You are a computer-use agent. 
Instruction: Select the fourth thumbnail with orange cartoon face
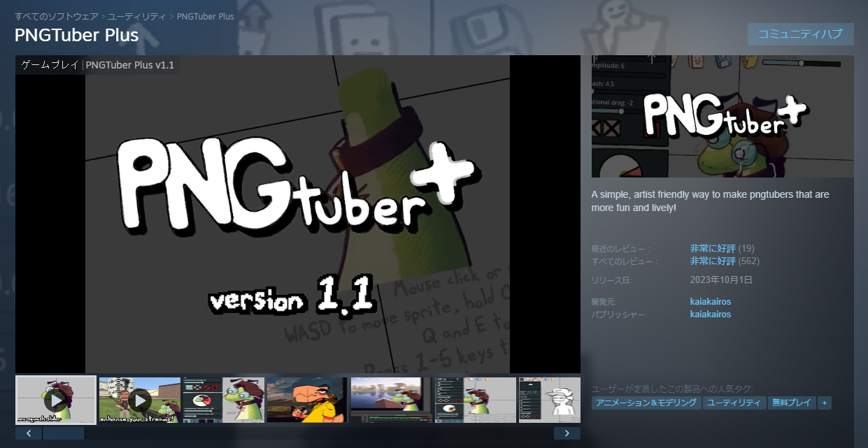(308, 400)
